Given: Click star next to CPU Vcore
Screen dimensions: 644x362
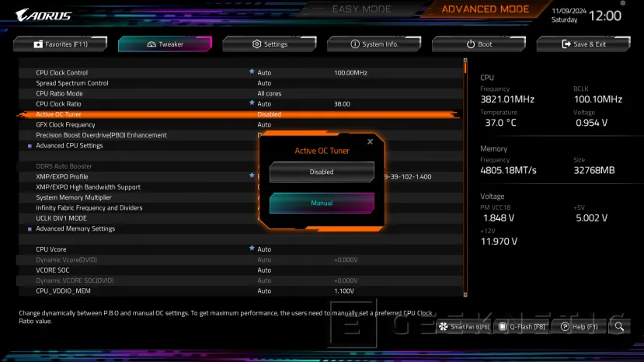Looking at the screenshot, I should 252,248.
